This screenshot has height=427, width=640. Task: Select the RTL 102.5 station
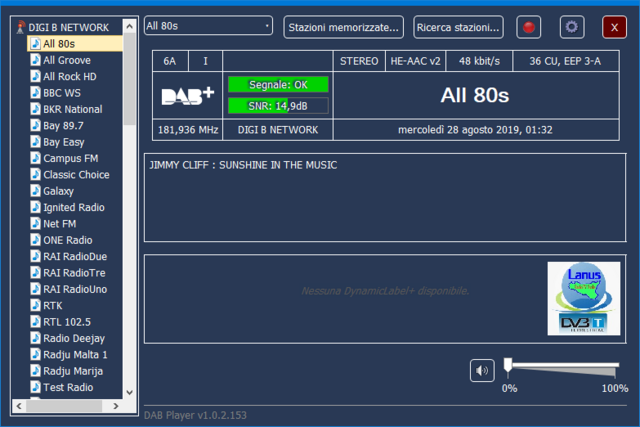(x=67, y=322)
